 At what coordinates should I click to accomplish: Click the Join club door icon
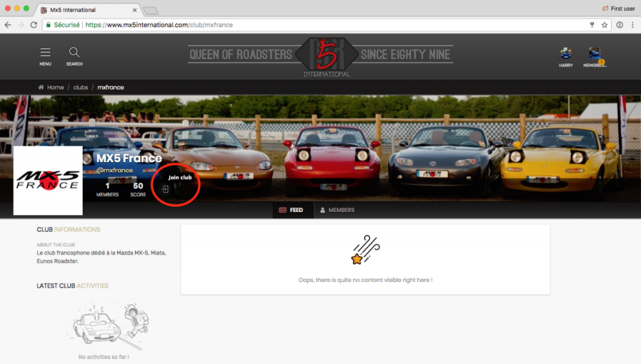pos(165,189)
